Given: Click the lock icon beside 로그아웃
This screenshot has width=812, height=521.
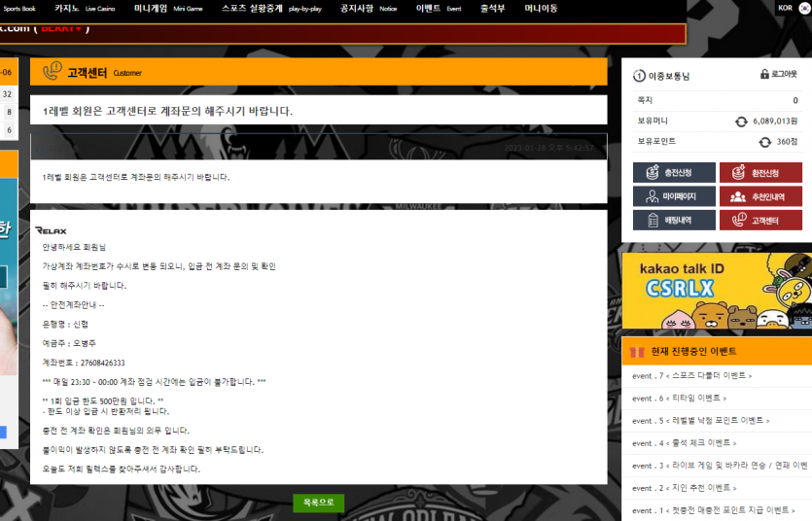Looking at the screenshot, I should pyautogui.click(x=764, y=75).
